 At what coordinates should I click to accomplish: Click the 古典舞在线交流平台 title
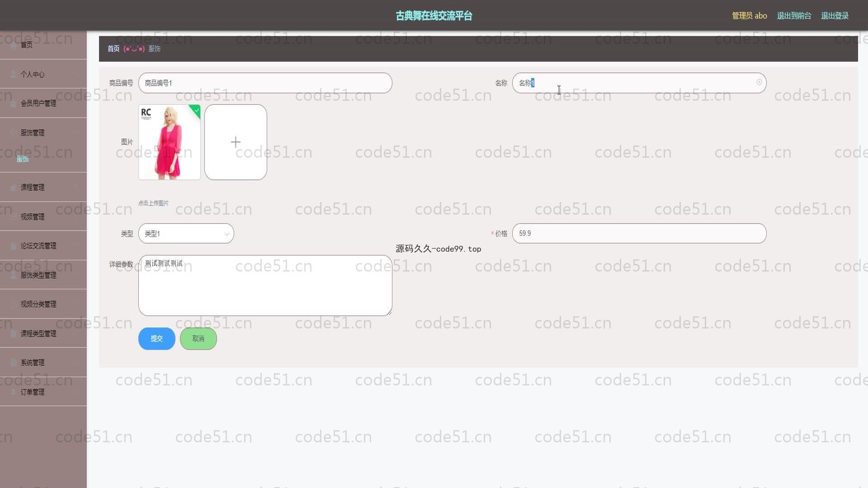click(x=434, y=16)
